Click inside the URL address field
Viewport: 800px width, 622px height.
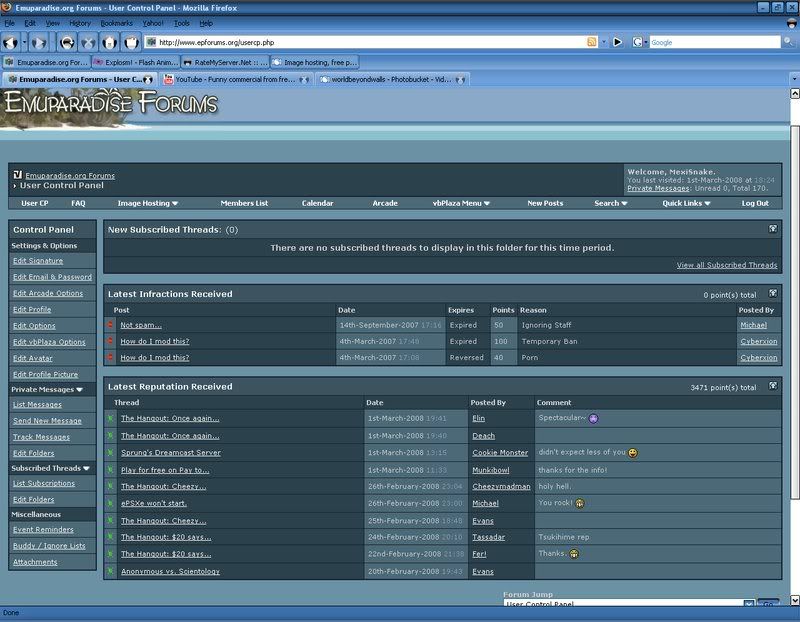pos(371,42)
